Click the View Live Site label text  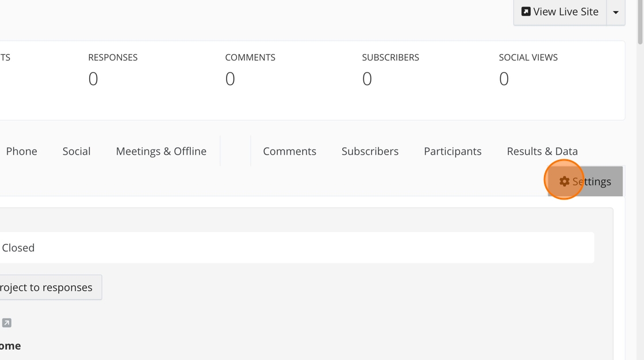[x=566, y=12]
